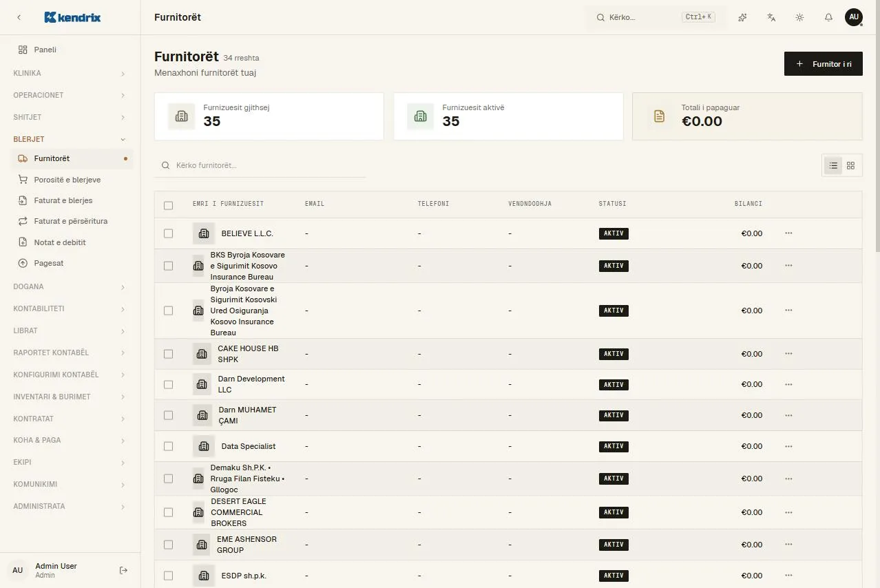Sort by the BILANCI column header
880x588 pixels.
point(748,204)
